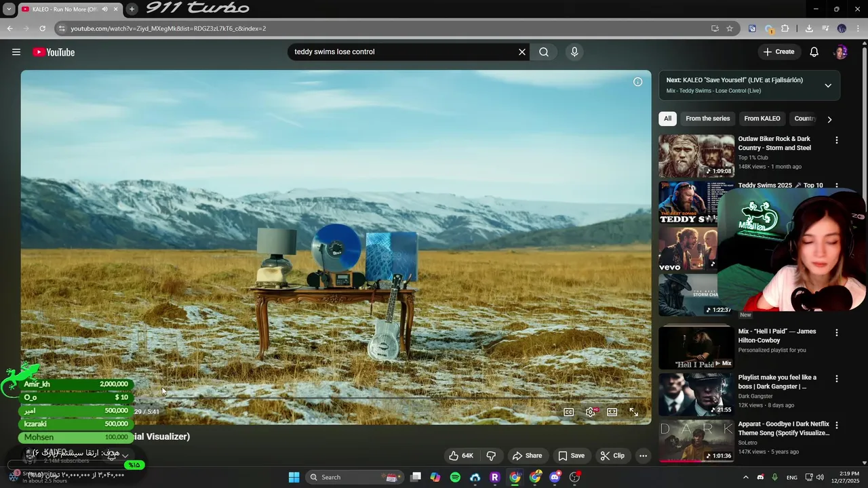The width and height of the screenshot is (868, 488).
Task: Show video info card icon
Action: click(x=637, y=82)
